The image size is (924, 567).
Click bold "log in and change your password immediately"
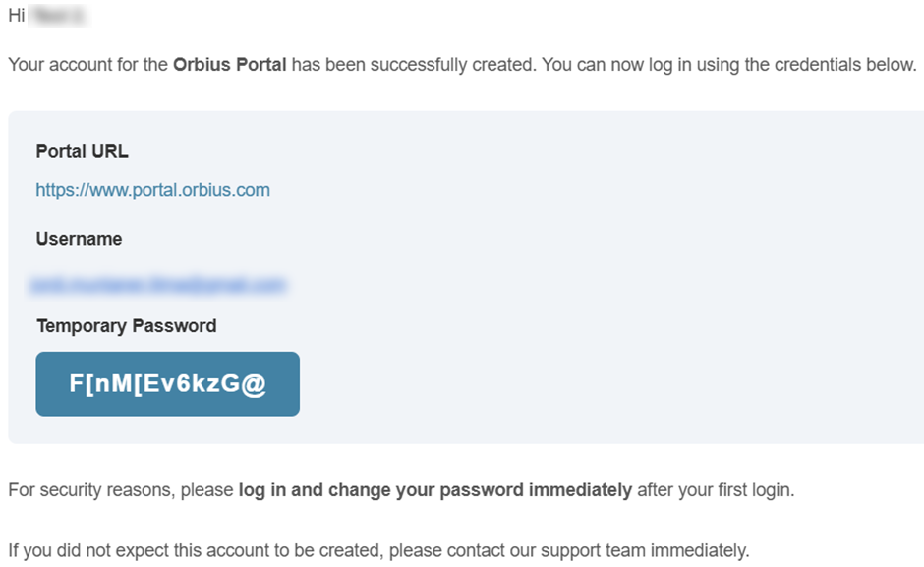click(x=434, y=489)
